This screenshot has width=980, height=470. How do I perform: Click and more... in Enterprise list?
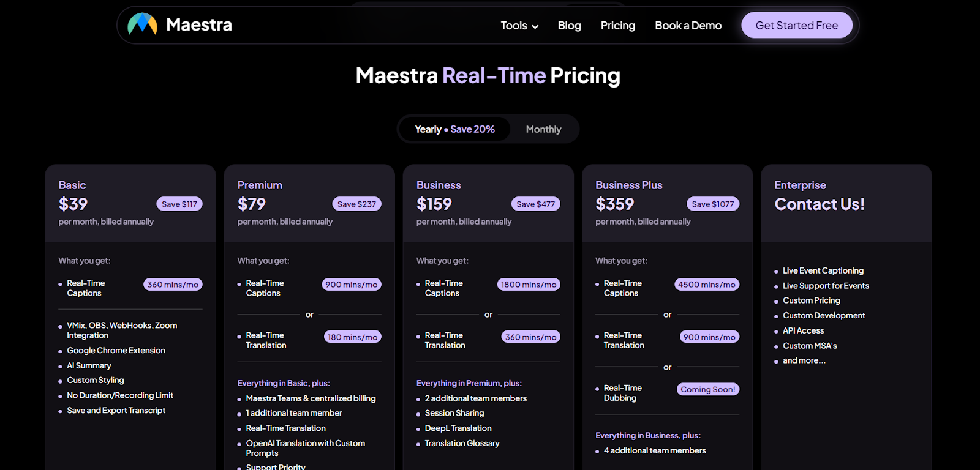804,360
